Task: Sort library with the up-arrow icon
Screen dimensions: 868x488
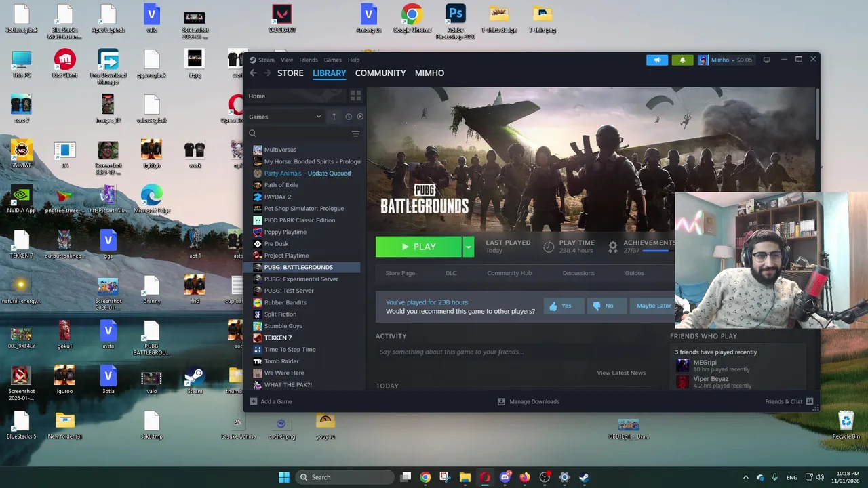Action: pyautogui.click(x=334, y=117)
